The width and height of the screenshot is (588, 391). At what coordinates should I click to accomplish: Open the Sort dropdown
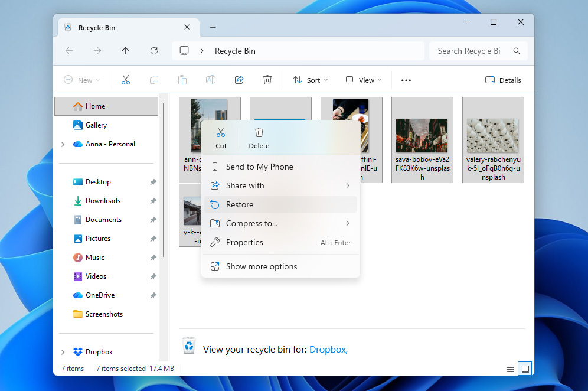(310, 80)
